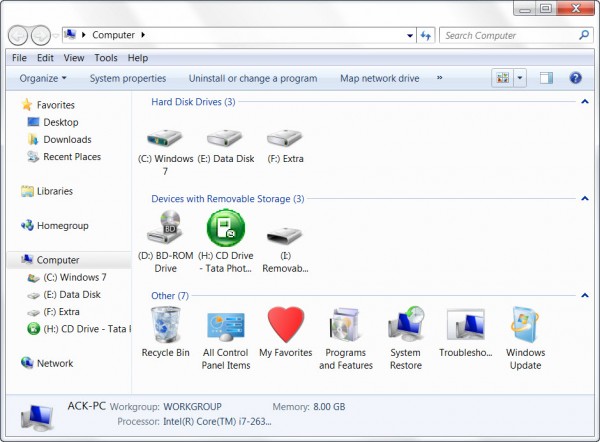Open the Organize dropdown menu

tap(43, 78)
